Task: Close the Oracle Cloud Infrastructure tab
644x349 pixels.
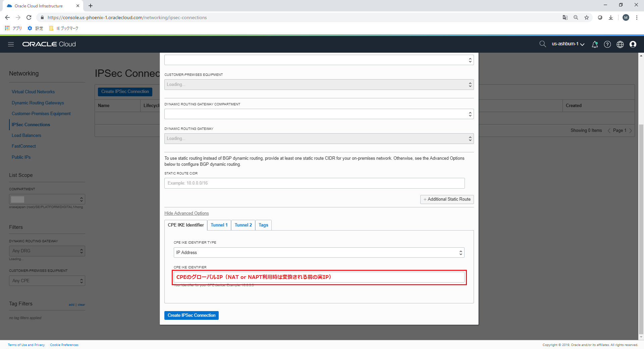Action: click(x=78, y=6)
